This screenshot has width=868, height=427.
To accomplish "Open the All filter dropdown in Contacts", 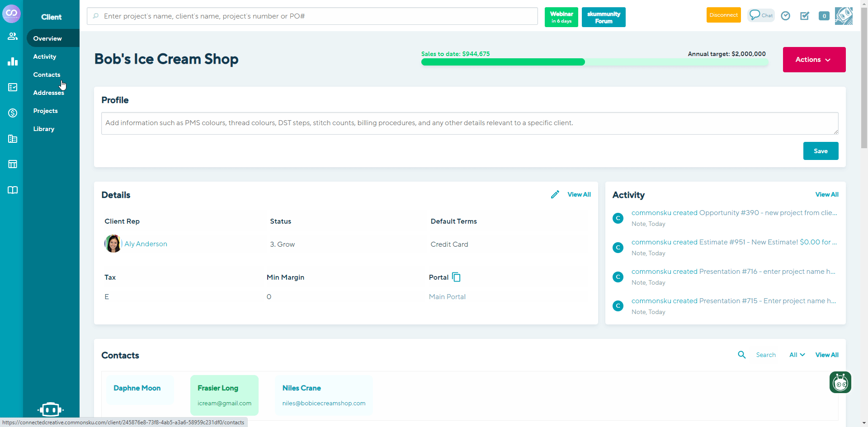I will pos(797,355).
